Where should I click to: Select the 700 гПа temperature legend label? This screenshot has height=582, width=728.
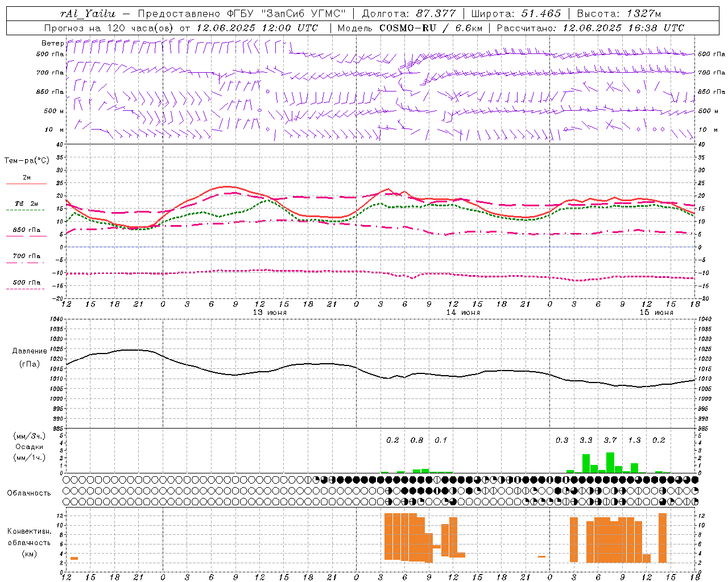pyautogui.click(x=27, y=256)
